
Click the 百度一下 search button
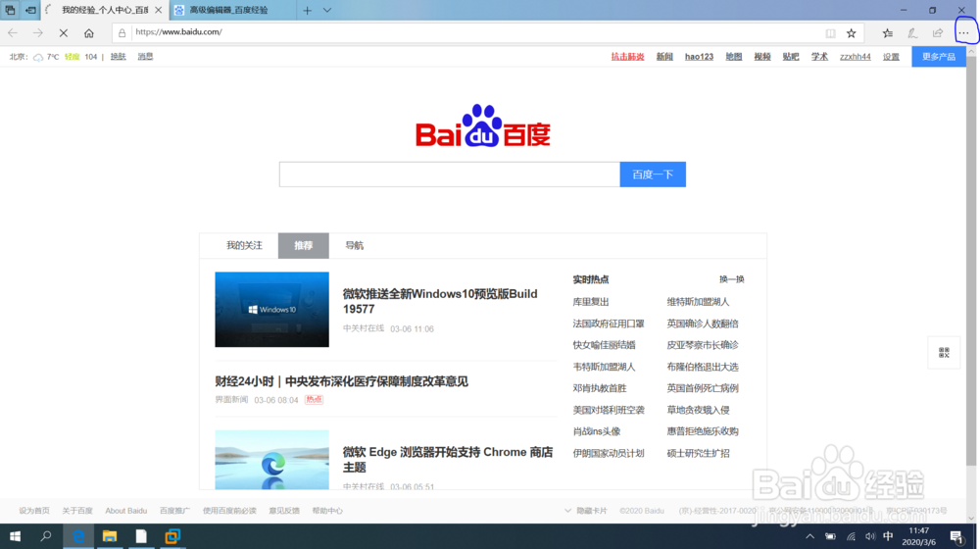(x=653, y=175)
